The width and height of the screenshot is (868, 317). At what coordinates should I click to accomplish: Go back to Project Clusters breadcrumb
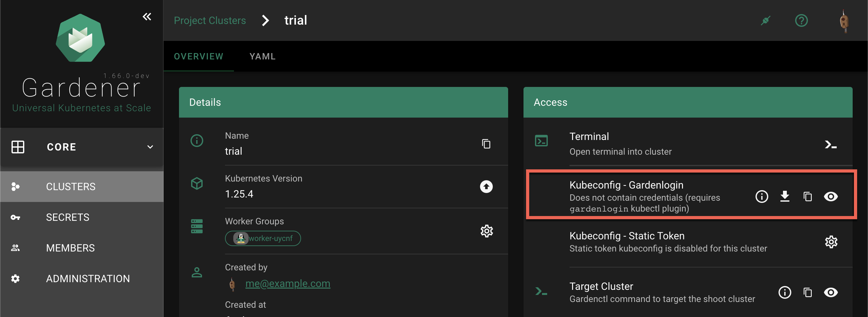click(210, 20)
